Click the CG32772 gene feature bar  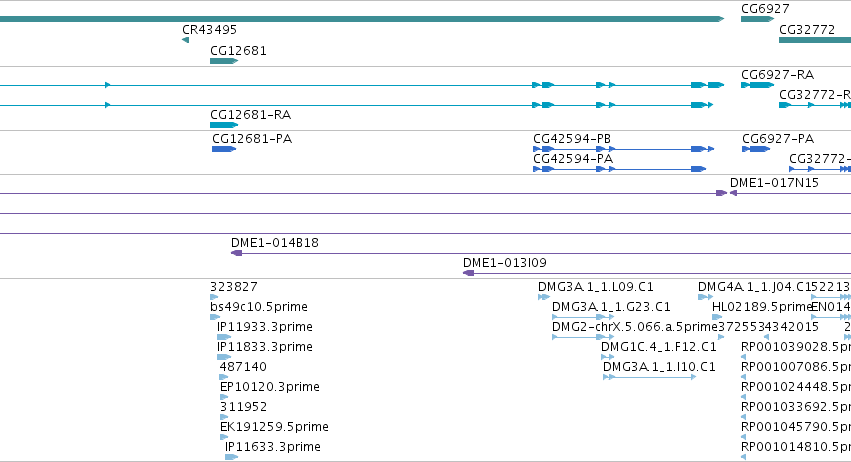[815, 40]
